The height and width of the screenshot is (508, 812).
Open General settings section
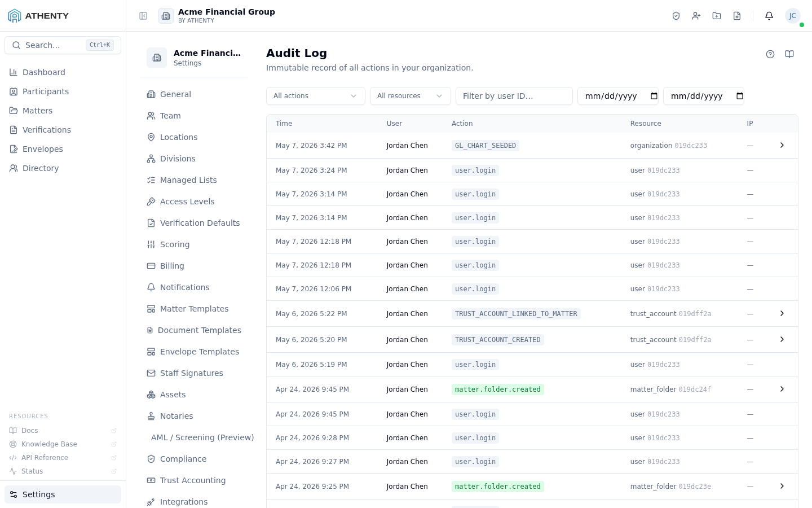194,94
